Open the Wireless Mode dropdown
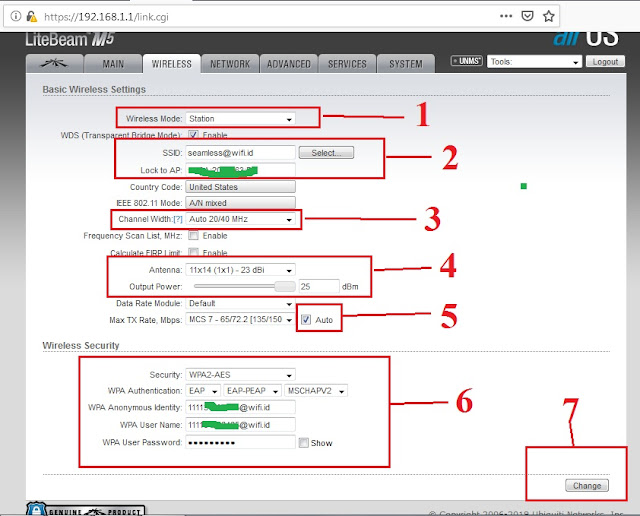Viewport: 640px width, 516px height. point(240,119)
